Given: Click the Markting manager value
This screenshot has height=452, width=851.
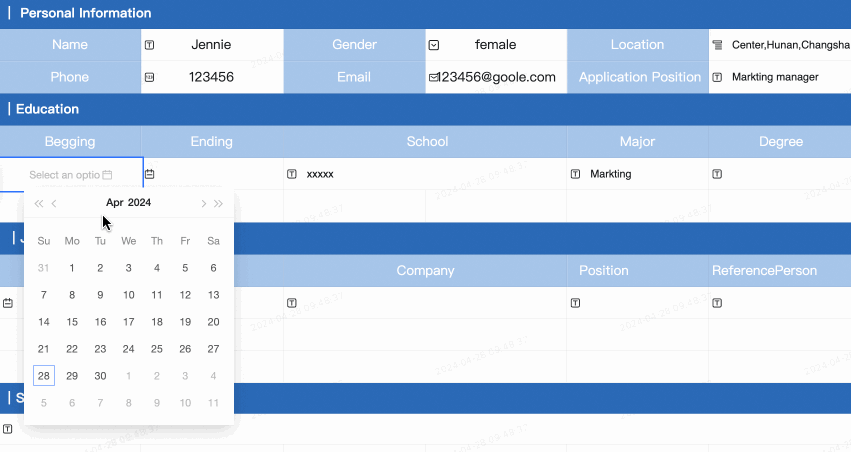Looking at the screenshot, I should coord(775,77).
